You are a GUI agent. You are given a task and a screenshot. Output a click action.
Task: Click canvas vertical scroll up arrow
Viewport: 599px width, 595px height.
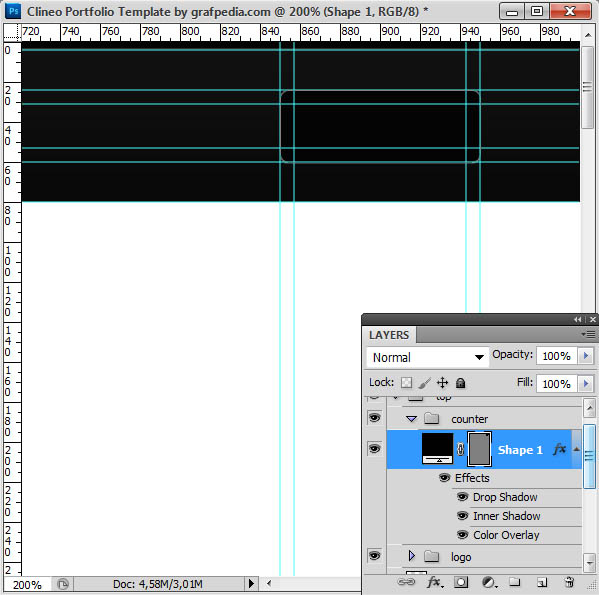pos(588,35)
